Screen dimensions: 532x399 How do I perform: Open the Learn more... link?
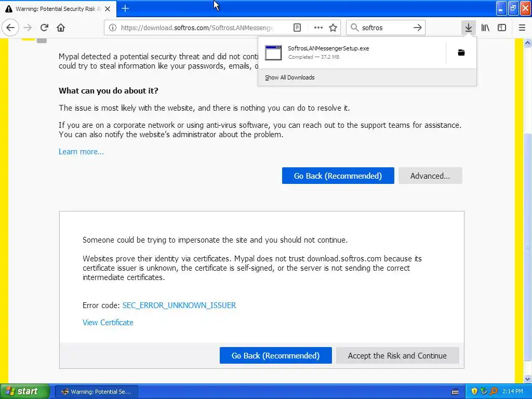[x=81, y=152]
